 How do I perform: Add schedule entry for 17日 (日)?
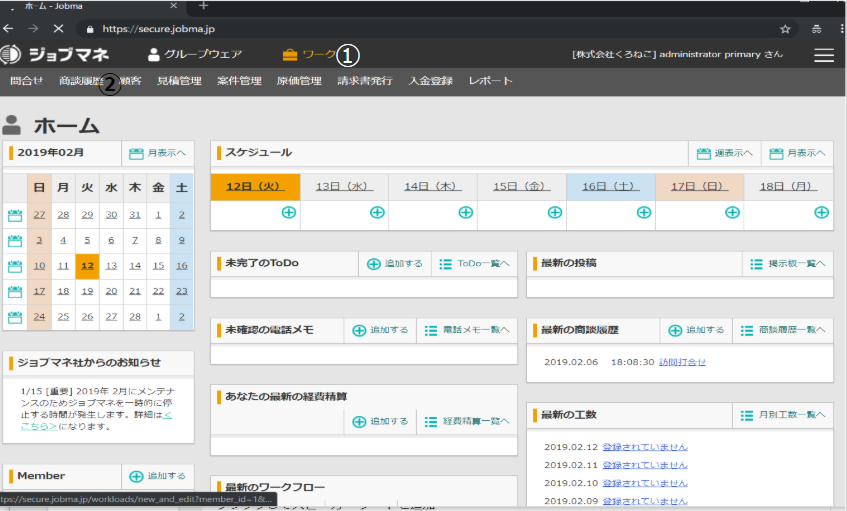[x=732, y=212]
